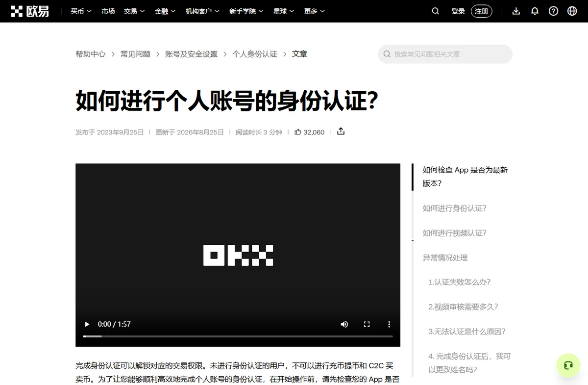Jump to 1.认证失败怎么办 section

459,282
